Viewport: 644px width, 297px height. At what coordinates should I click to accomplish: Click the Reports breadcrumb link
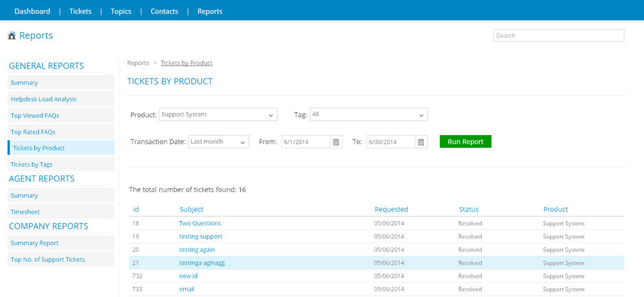coord(138,63)
